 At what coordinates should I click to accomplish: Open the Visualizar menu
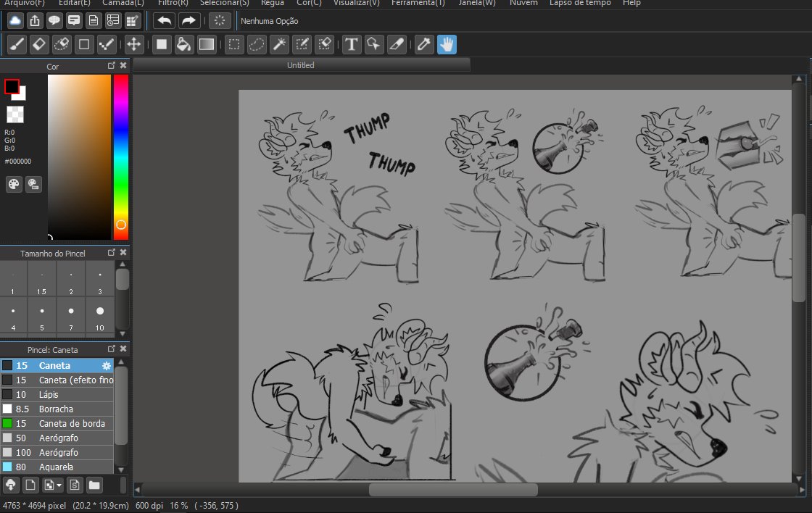pyautogui.click(x=356, y=3)
